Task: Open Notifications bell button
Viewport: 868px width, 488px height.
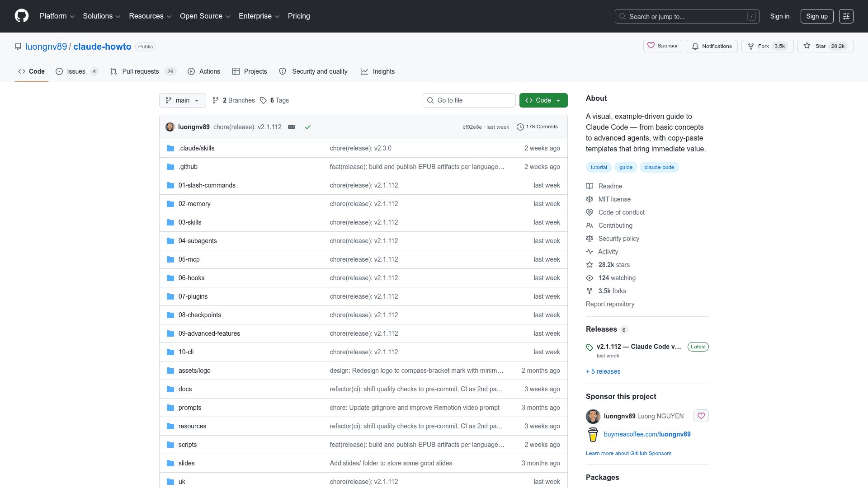Action: 712,46
